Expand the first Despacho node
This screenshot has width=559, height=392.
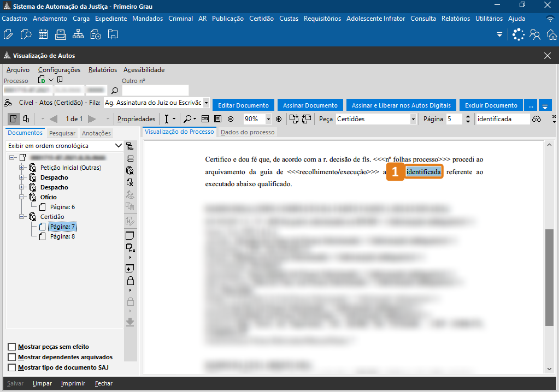[x=22, y=177]
